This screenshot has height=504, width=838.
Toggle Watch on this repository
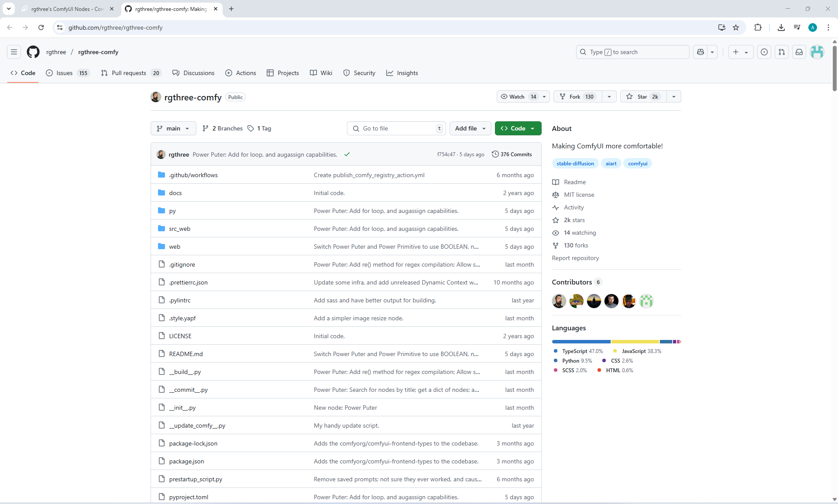coord(518,96)
